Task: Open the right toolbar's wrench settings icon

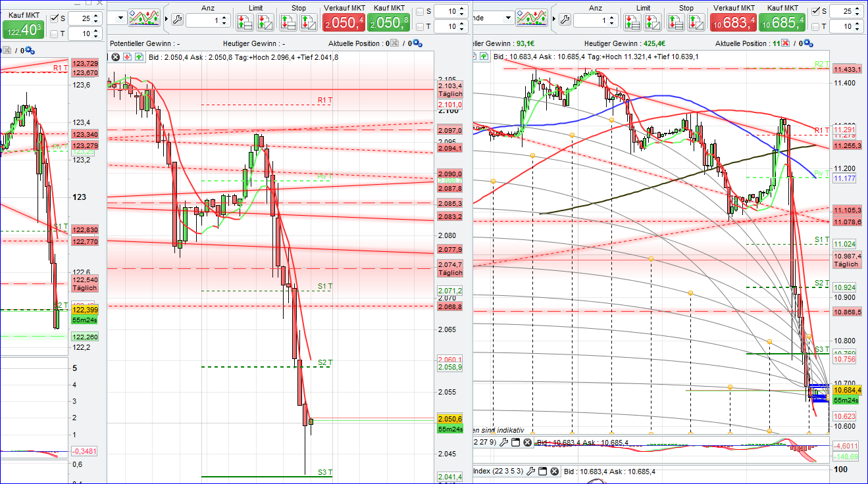Action: [x=564, y=20]
